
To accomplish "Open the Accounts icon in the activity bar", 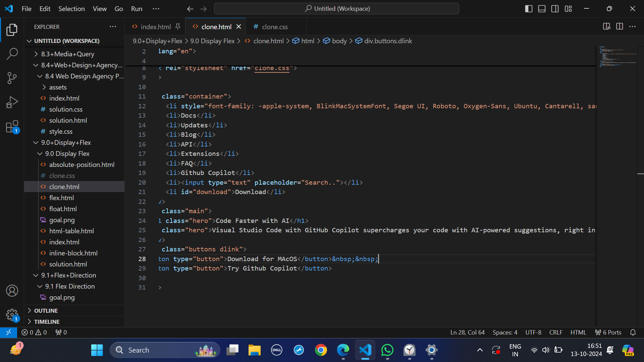I will click(x=12, y=291).
